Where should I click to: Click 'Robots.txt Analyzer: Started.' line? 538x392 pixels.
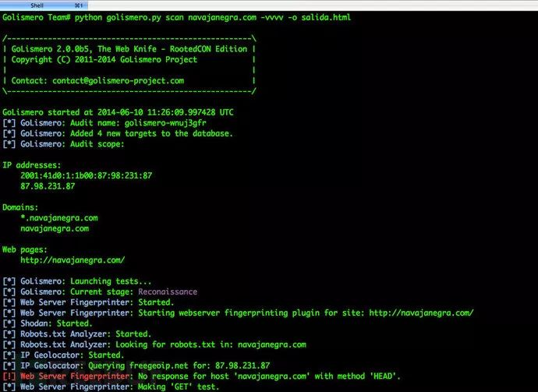click(77, 334)
